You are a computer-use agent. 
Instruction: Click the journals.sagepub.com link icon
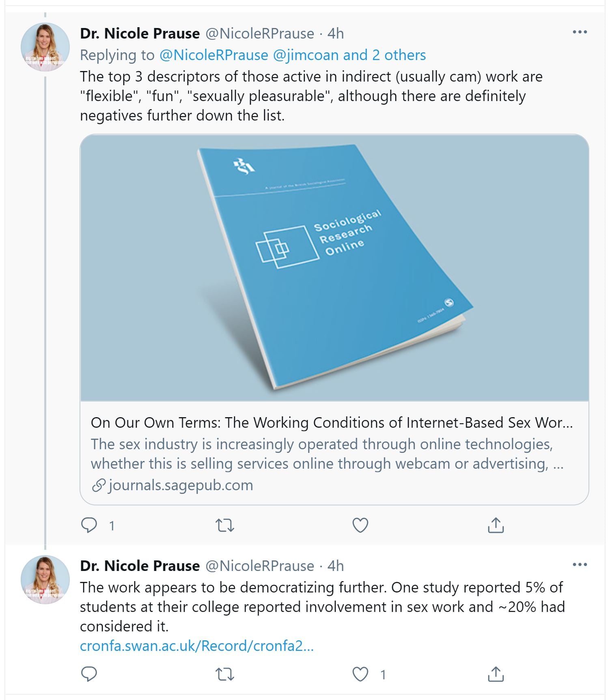99,485
